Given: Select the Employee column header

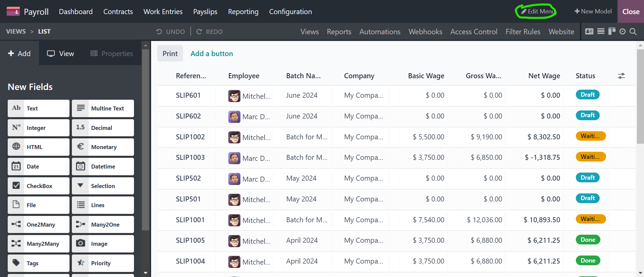Looking at the screenshot, I should [x=244, y=76].
